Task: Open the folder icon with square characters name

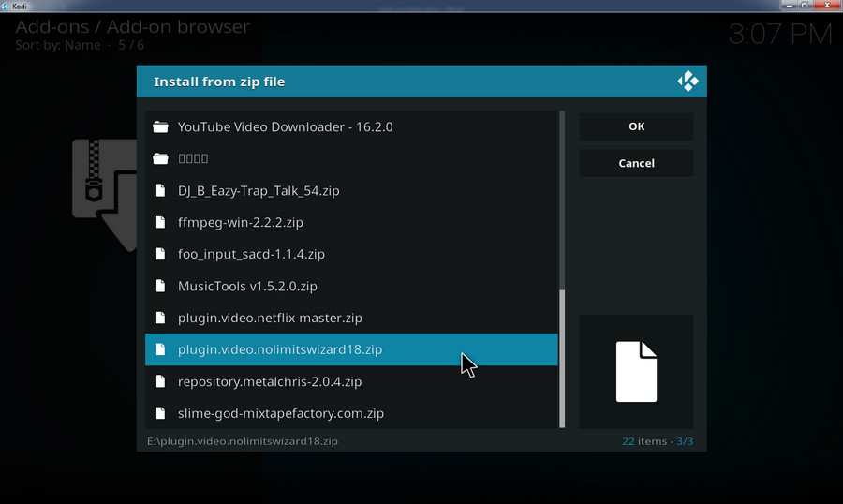Action: pos(160,158)
